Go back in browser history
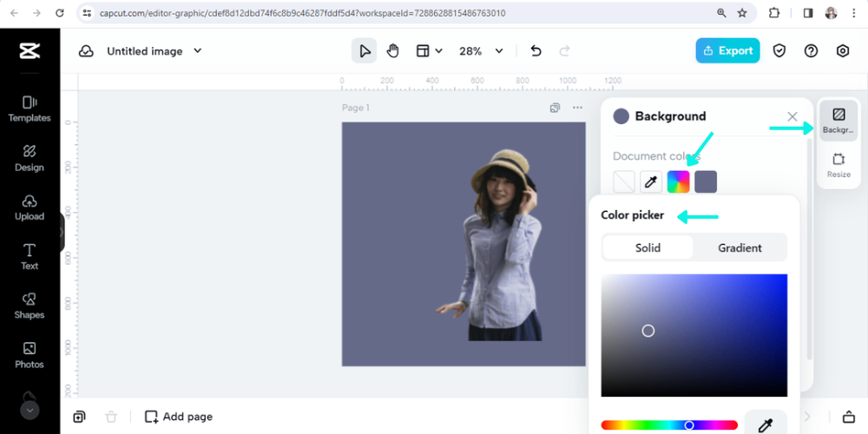This screenshot has width=868, height=434. coord(14,13)
